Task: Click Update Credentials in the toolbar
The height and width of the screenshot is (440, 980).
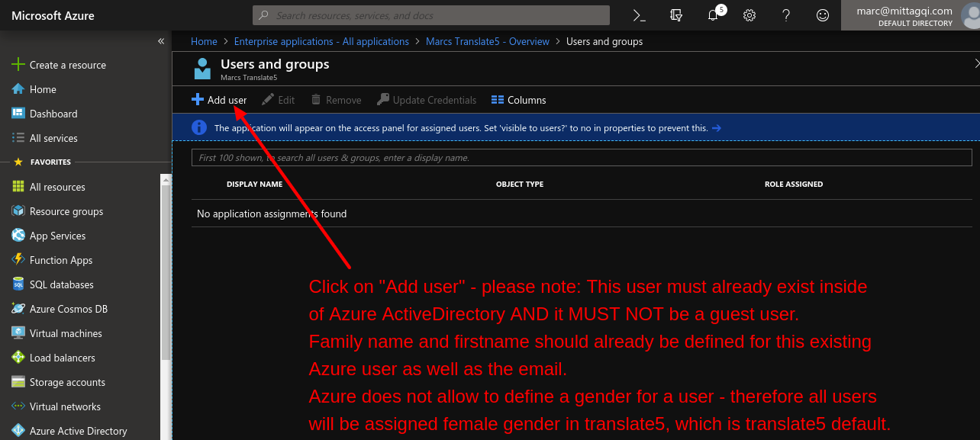Action: 427,100
